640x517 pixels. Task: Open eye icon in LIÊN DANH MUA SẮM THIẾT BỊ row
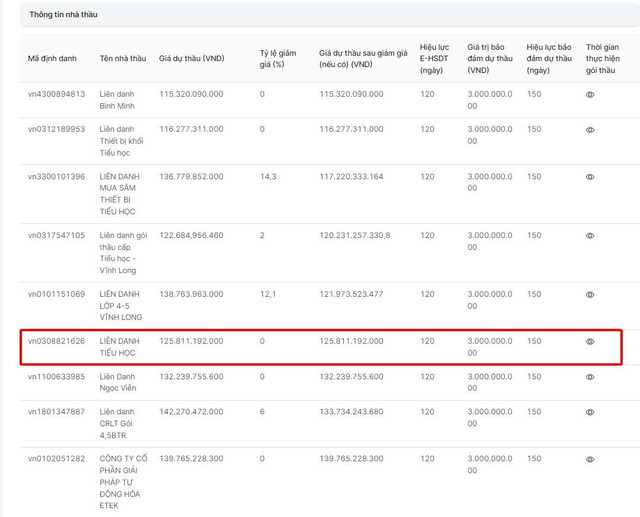pos(590,177)
